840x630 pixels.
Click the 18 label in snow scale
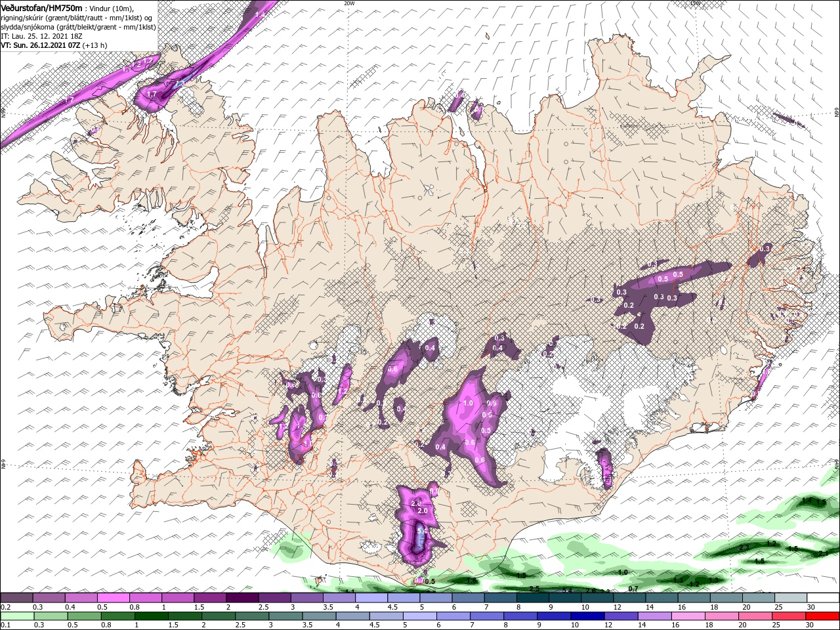(x=714, y=607)
